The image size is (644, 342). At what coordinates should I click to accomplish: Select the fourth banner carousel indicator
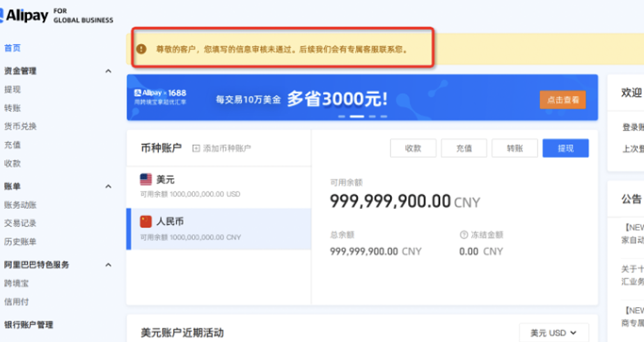click(x=384, y=117)
